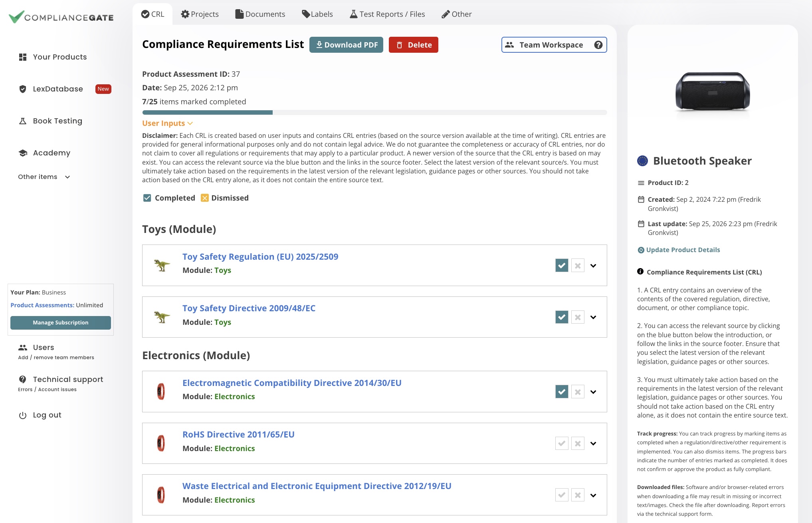The width and height of the screenshot is (812, 523).
Task: Select the Other tab
Action: tap(457, 14)
